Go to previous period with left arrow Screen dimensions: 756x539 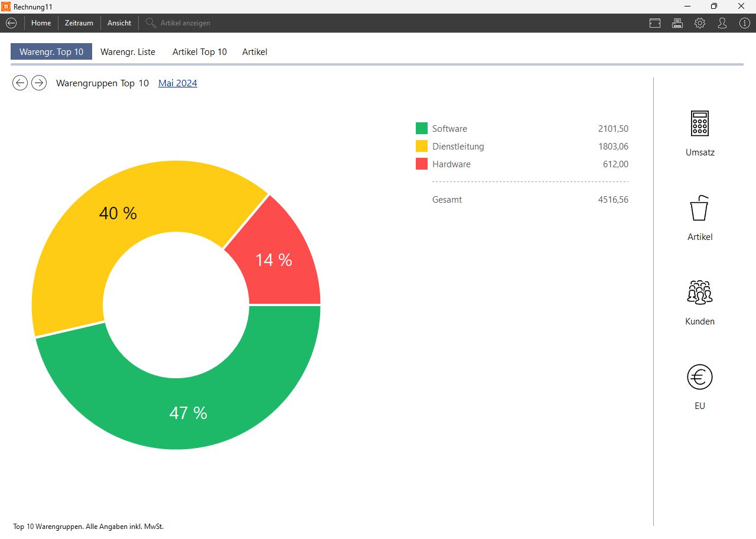pos(20,83)
